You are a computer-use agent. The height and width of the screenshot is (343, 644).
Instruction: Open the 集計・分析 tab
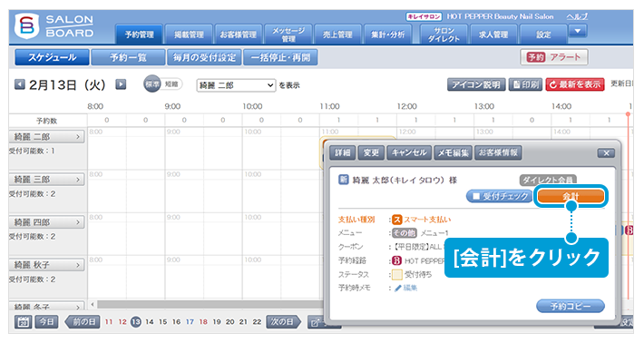click(x=388, y=34)
